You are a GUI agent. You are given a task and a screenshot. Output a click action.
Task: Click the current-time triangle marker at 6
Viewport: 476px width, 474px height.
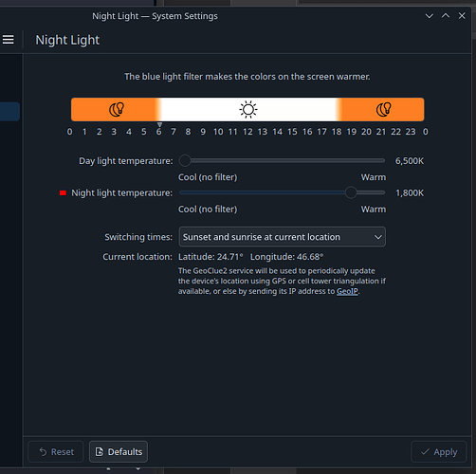(x=159, y=125)
